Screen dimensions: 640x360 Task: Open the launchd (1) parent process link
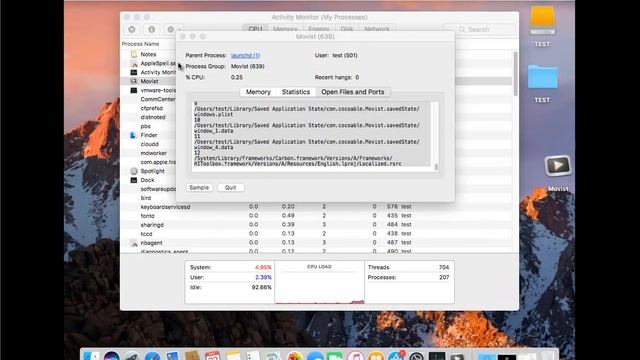(245, 55)
